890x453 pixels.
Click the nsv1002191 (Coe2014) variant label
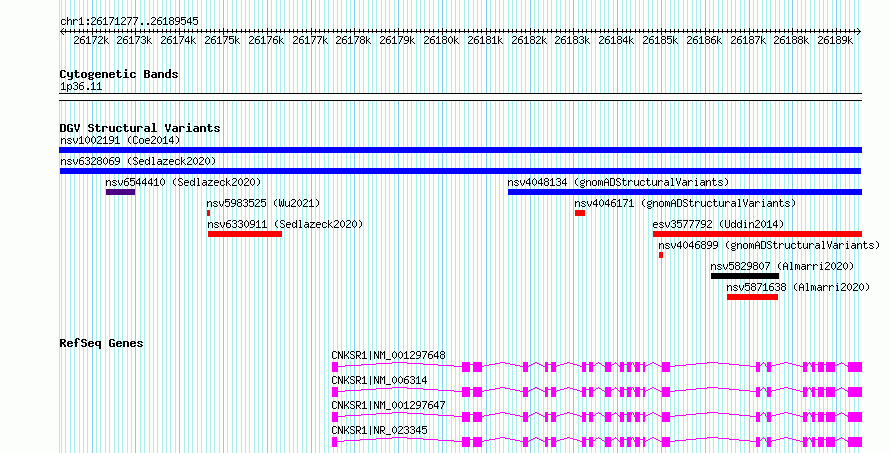tap(120, 140)
